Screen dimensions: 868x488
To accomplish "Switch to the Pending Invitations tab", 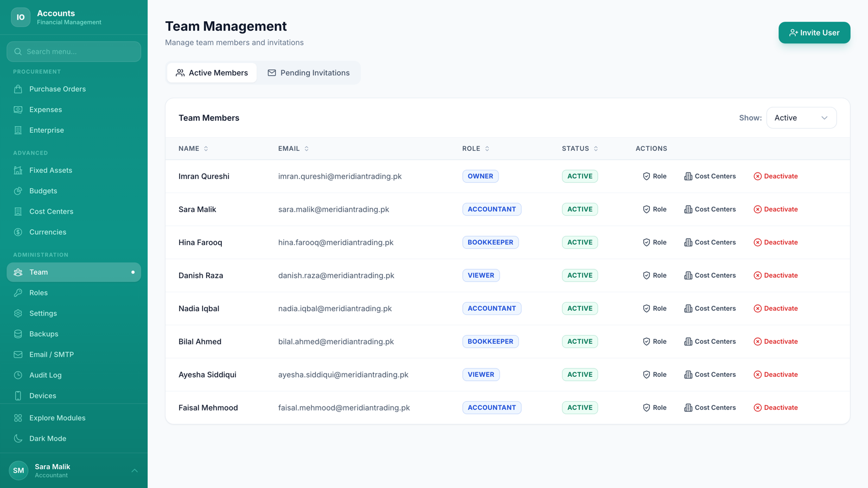I will (308, 73).
